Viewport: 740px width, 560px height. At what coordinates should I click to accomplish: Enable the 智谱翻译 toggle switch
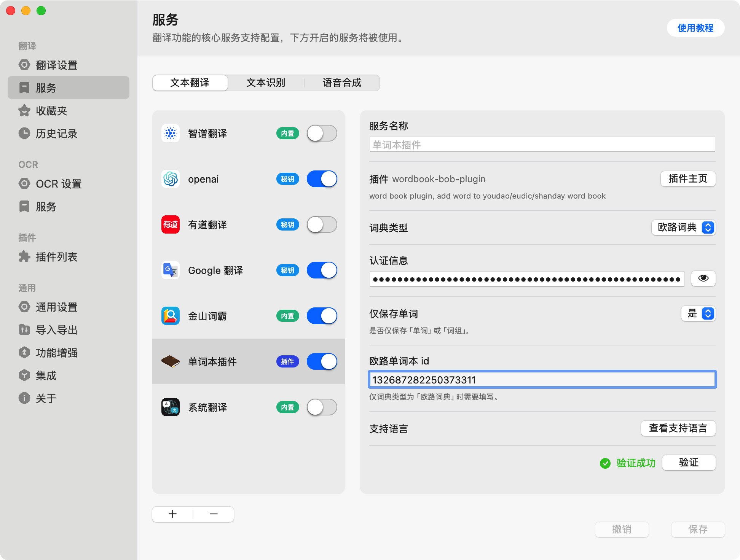point(322,134)
